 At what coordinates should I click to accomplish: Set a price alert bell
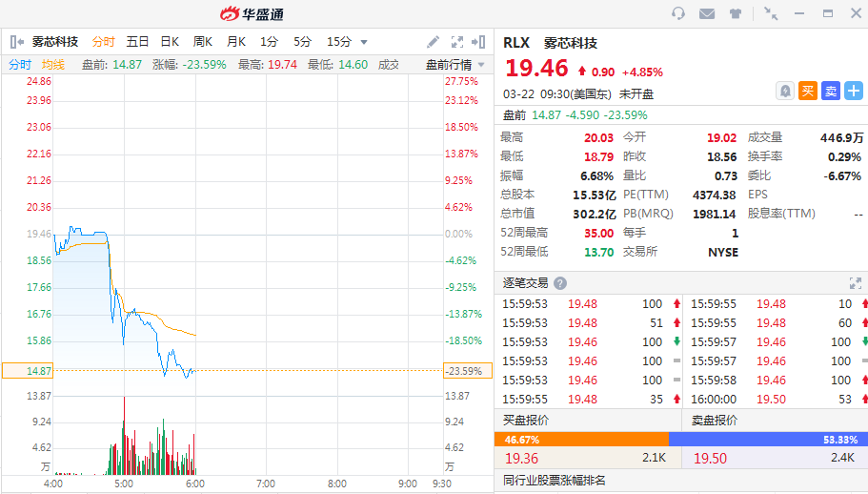pyautogui.click(x=785, y=91)
